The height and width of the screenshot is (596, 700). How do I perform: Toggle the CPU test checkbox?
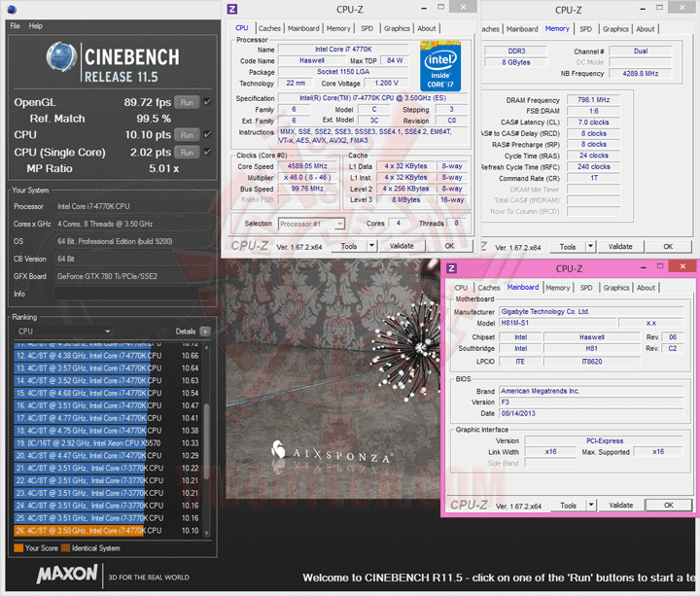pos(207,134)
